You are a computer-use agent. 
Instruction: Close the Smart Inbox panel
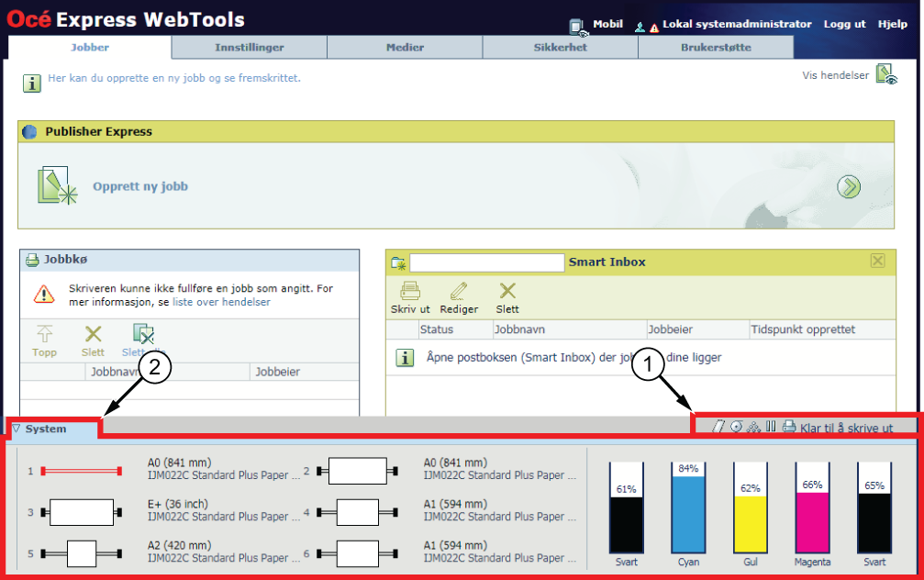pyautogui.click(x=877, y=261)
